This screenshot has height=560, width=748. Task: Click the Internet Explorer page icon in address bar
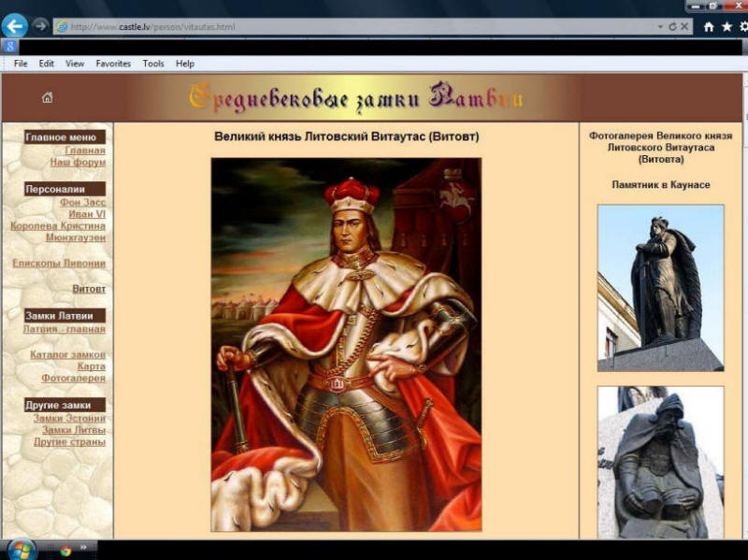coord(62,27)
